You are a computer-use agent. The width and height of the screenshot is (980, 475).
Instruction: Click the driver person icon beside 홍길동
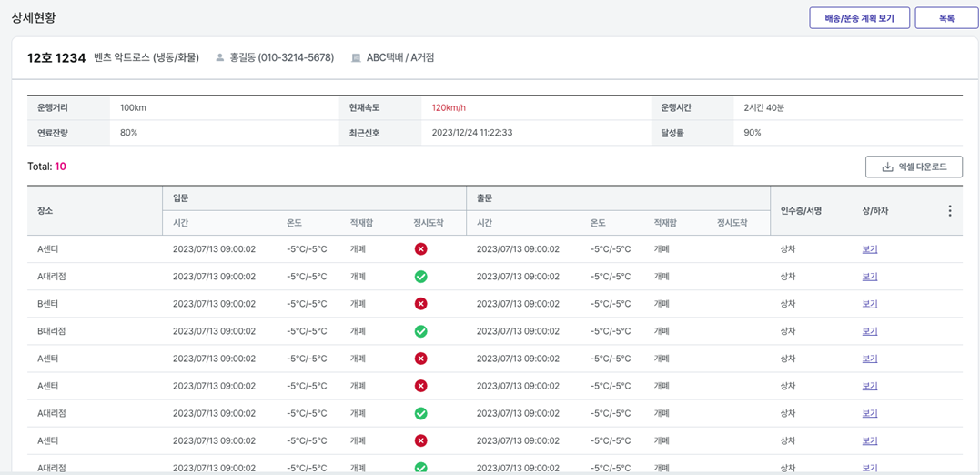(x=219, y=58)
